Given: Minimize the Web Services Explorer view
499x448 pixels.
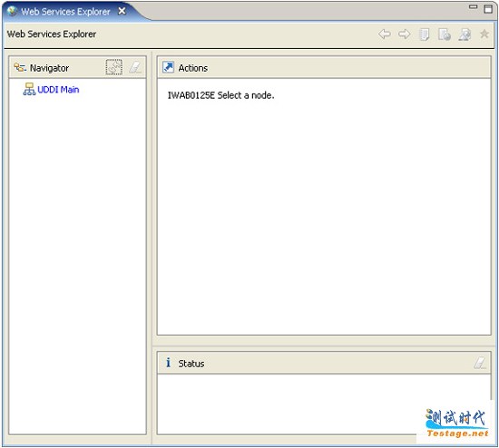Looking at the screenshot, I should 474,6.
